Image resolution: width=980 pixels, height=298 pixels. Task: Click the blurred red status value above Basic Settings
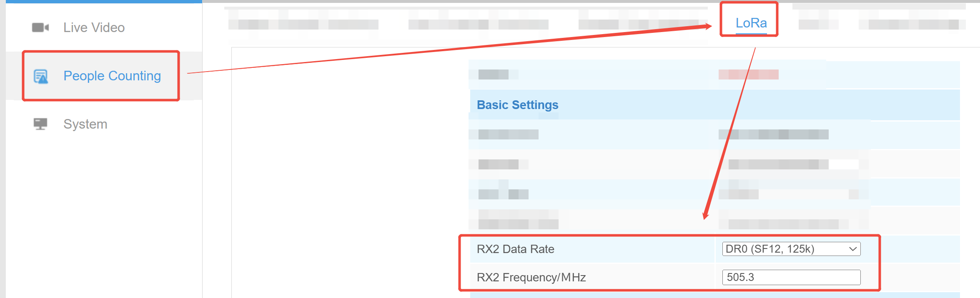(748, 74)
